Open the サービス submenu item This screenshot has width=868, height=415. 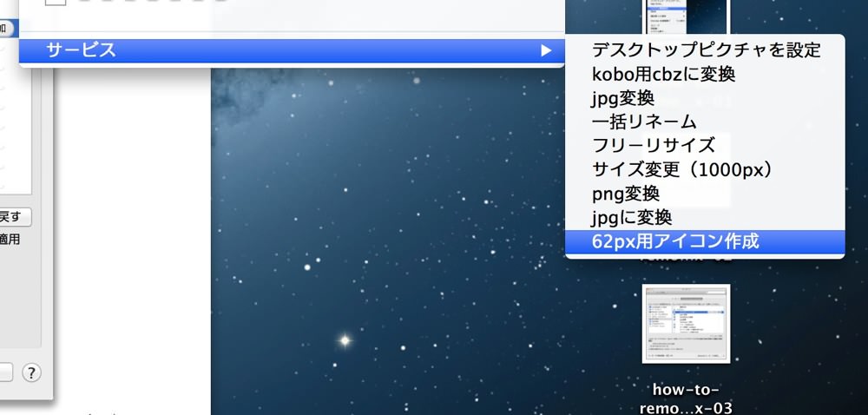tap(292, 50)
